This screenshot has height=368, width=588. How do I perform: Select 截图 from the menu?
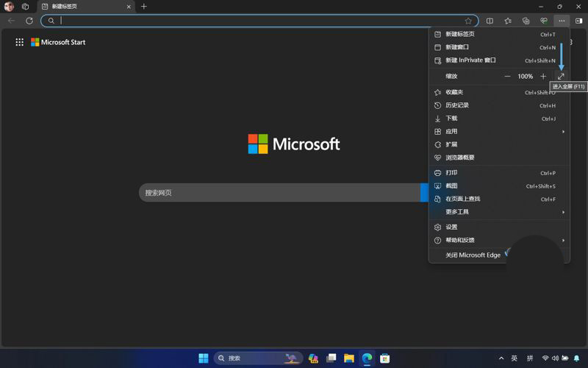pos(499,186)
